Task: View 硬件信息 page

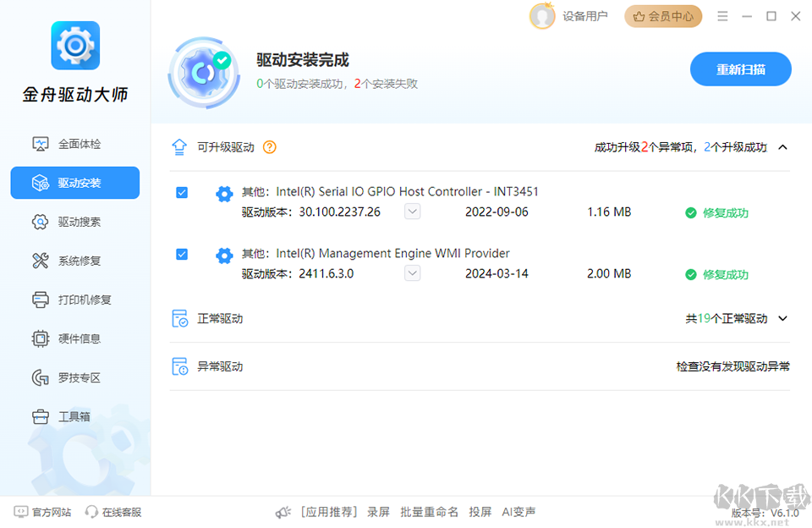Action: [x=75, y=338]
